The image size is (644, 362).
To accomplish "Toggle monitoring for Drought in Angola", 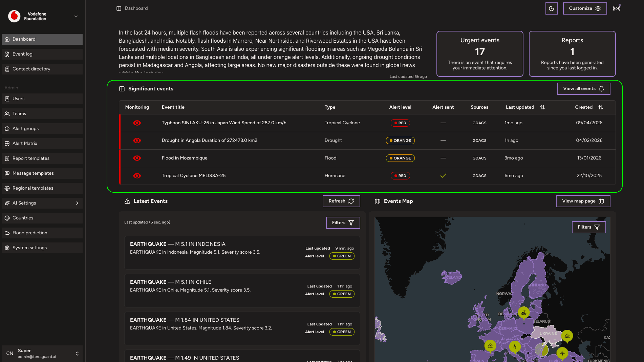I will point(137,141).
